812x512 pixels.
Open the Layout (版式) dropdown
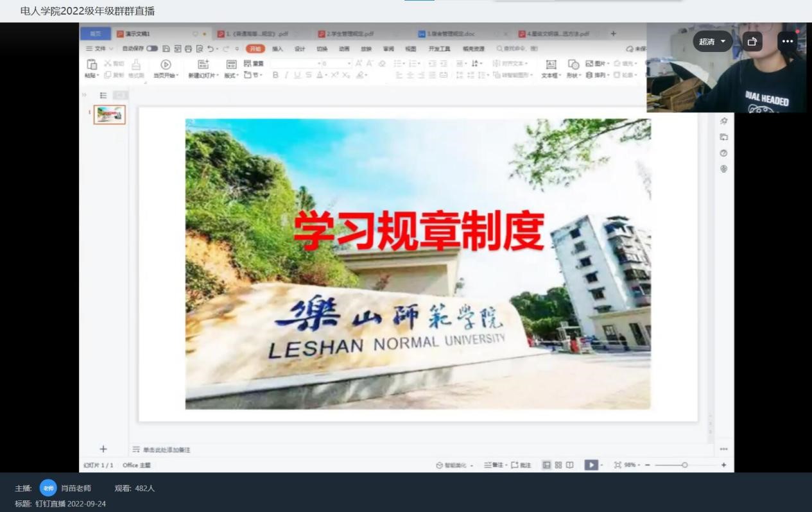click(x=231, y=75)
